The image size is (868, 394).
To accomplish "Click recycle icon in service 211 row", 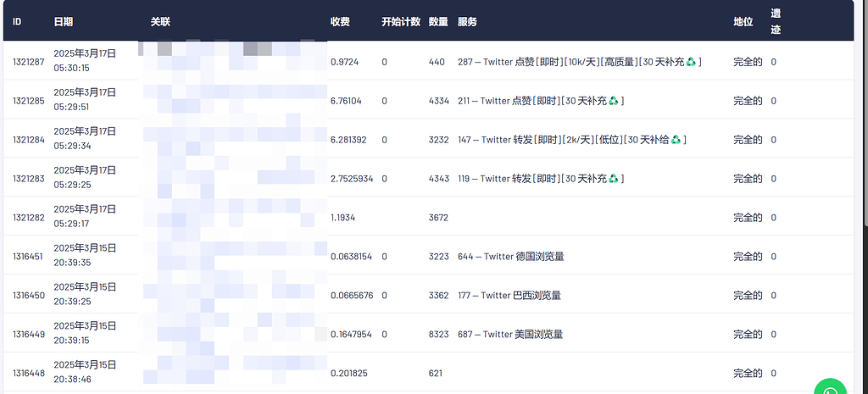I will click(x=614, y=101).
